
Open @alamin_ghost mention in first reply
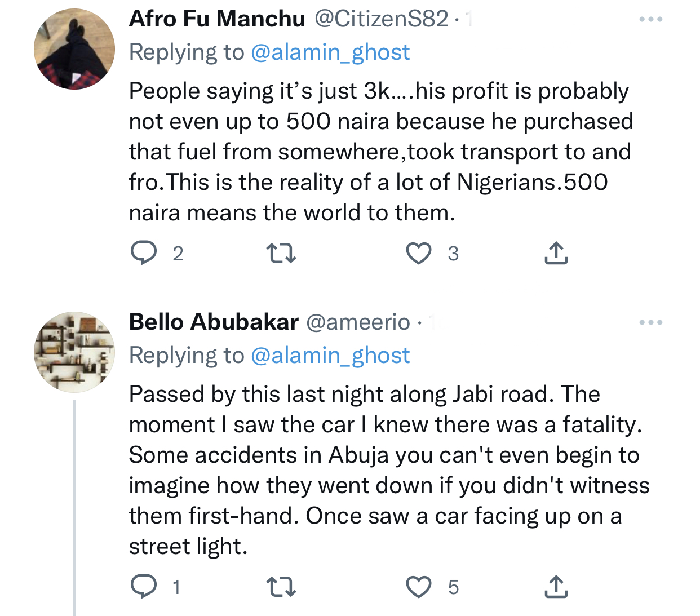330,52
